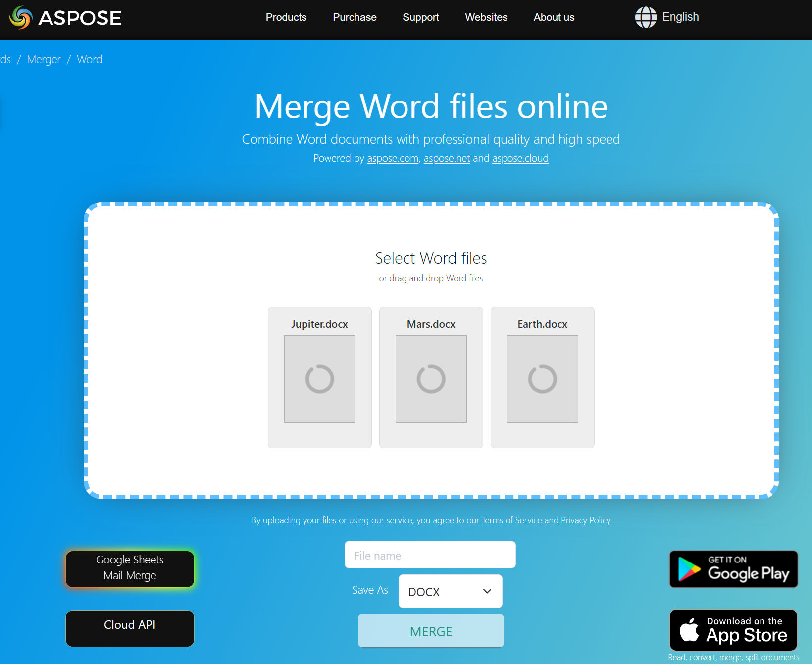Open the Websites menu

(486, 17)
